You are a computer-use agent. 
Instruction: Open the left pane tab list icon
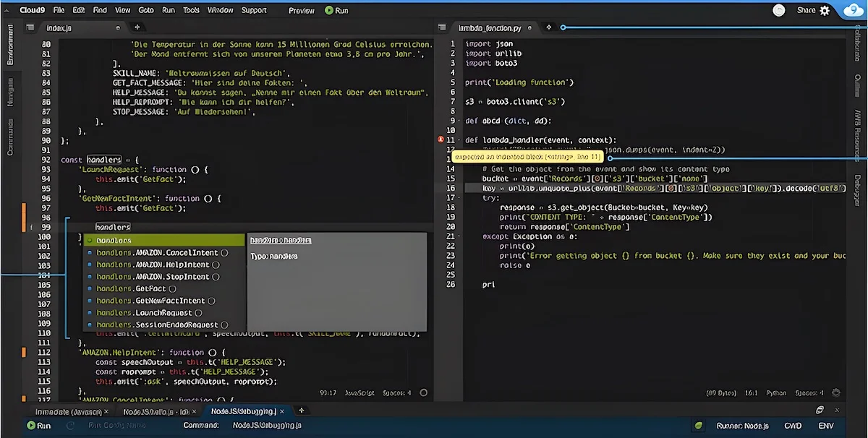pyautogui.click(x=30, y=27)
